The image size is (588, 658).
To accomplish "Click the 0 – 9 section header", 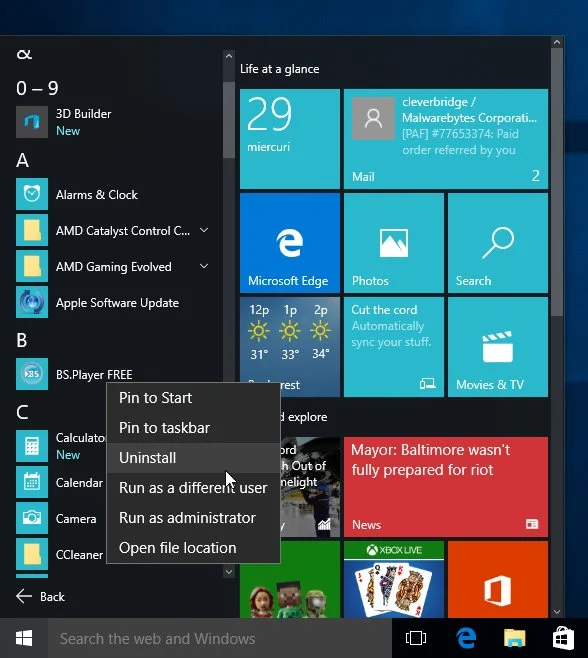I will pos(37,88).
